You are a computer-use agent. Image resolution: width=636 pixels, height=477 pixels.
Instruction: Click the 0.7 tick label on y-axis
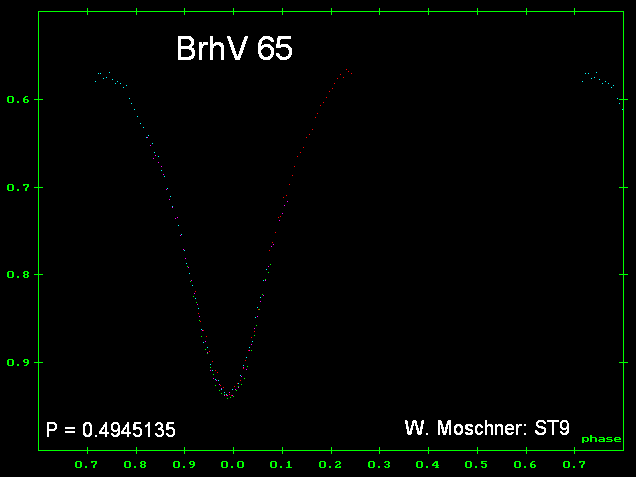(17, 187)
